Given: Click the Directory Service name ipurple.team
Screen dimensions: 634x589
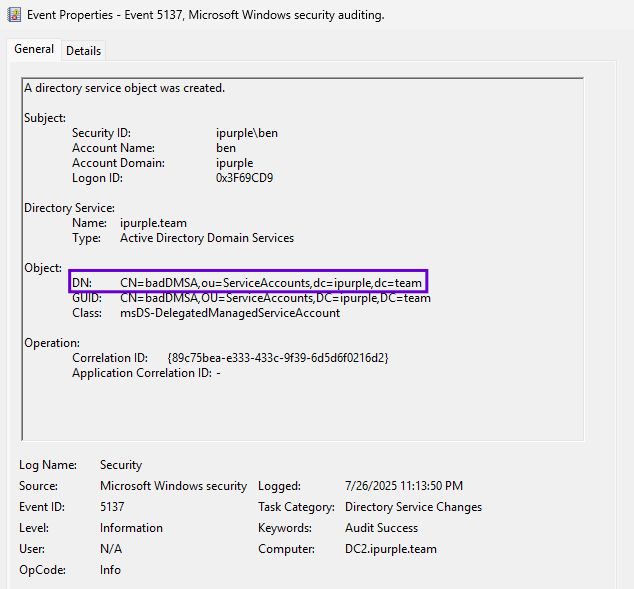Looking at the screenshot, I should coord(153,223).
